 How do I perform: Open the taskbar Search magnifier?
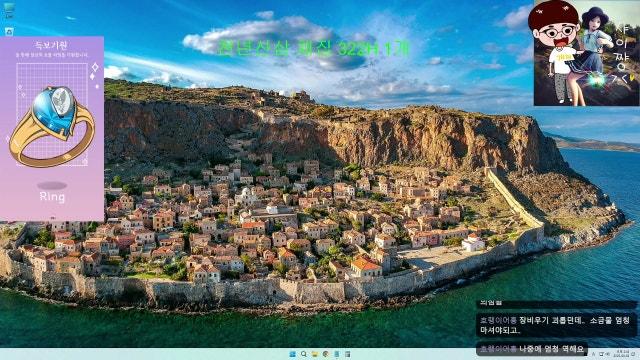[x=304, y=354]
